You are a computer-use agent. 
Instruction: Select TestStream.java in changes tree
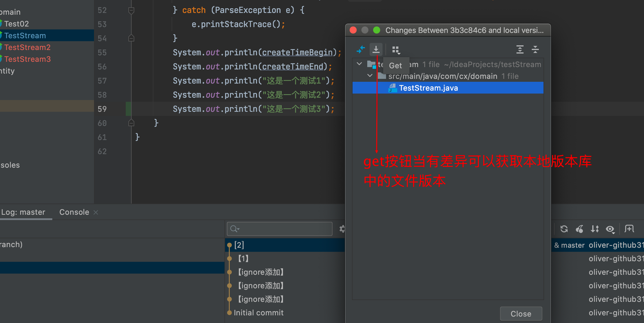pos(448,88)
